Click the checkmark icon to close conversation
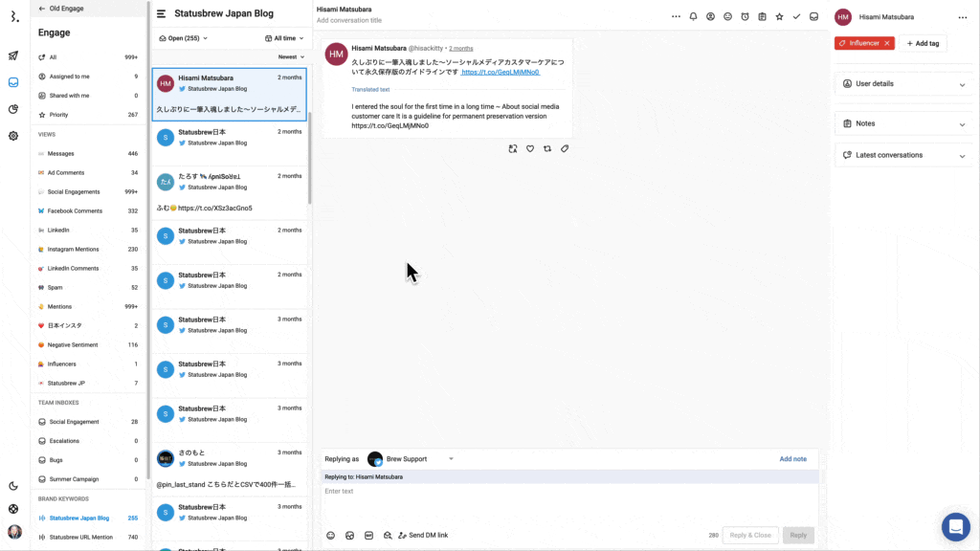The width and height of the screenshot is (980, 551). tap(796, 16)
